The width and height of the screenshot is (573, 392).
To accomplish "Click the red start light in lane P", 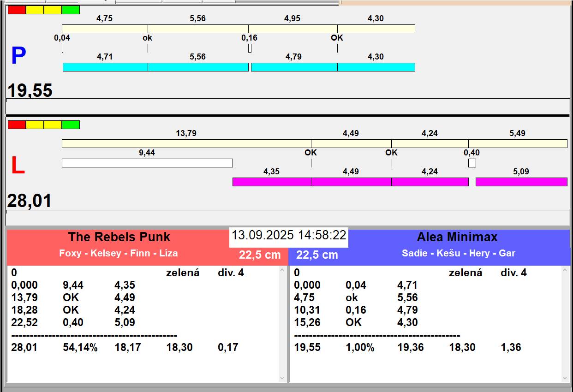I will tap(17, 10).
